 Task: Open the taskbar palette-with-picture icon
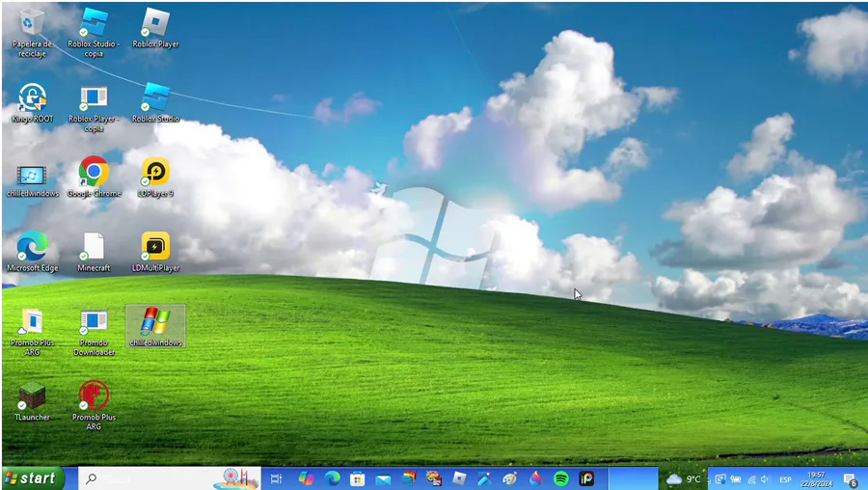point(434,479)
